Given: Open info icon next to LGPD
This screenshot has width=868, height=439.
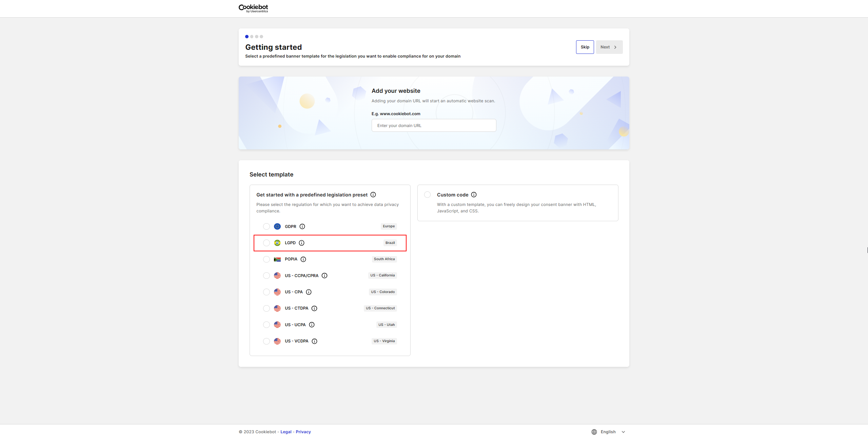Looking at the screenshot, I should (x=301, y=243).
